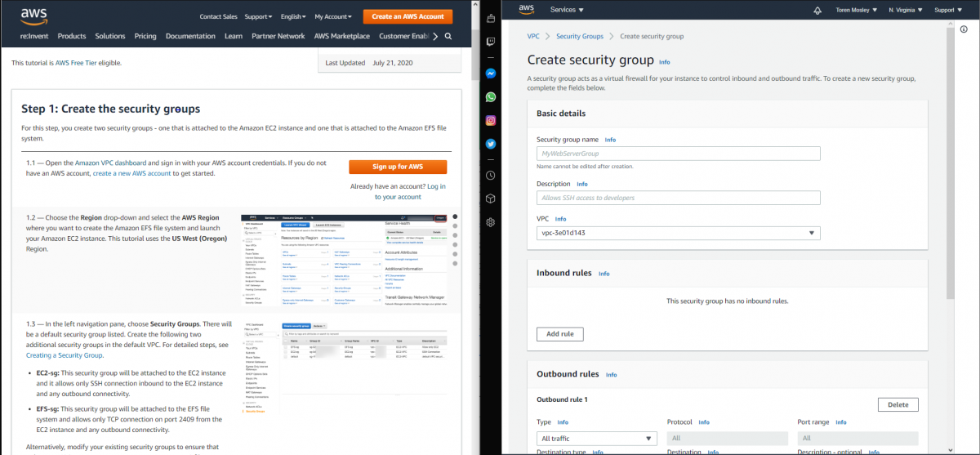The height and width of the screenshot is (455, 980).
Task: Open Messenger from the browser sidebar
Action: click(490, 73)
